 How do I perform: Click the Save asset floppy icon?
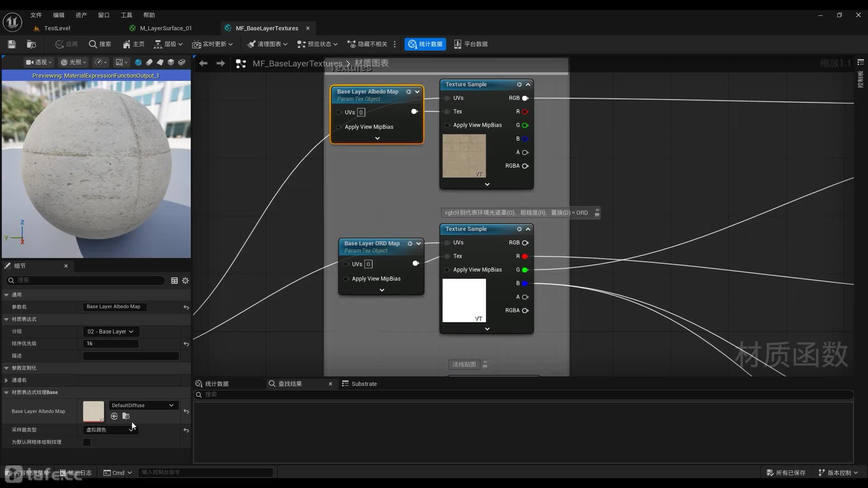pyautogui.click(x=12, y=44)
